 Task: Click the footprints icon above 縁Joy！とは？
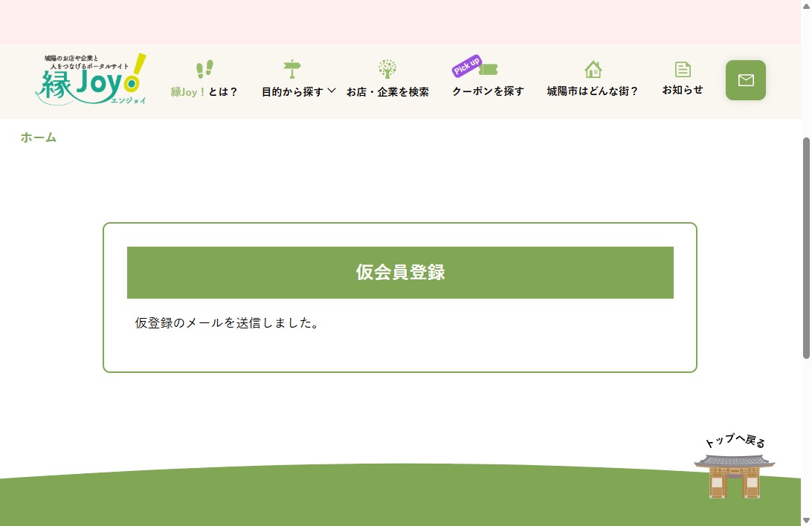pos(204,68)
